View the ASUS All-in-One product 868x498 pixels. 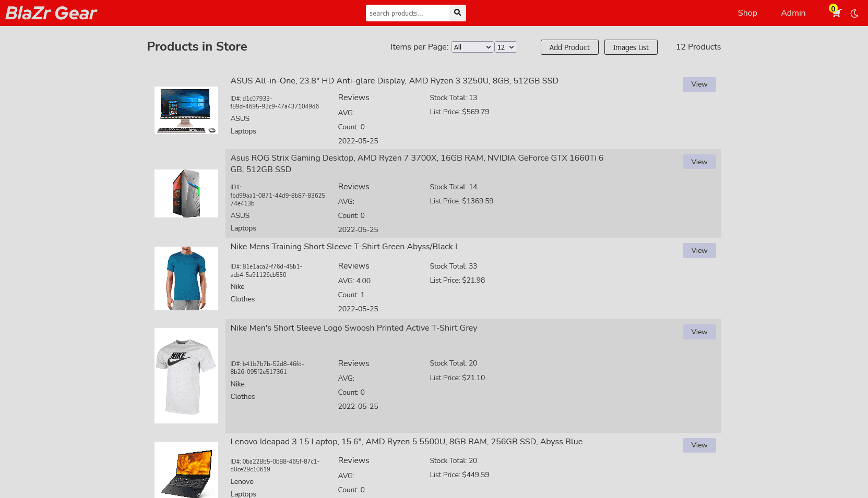(699, 84)
